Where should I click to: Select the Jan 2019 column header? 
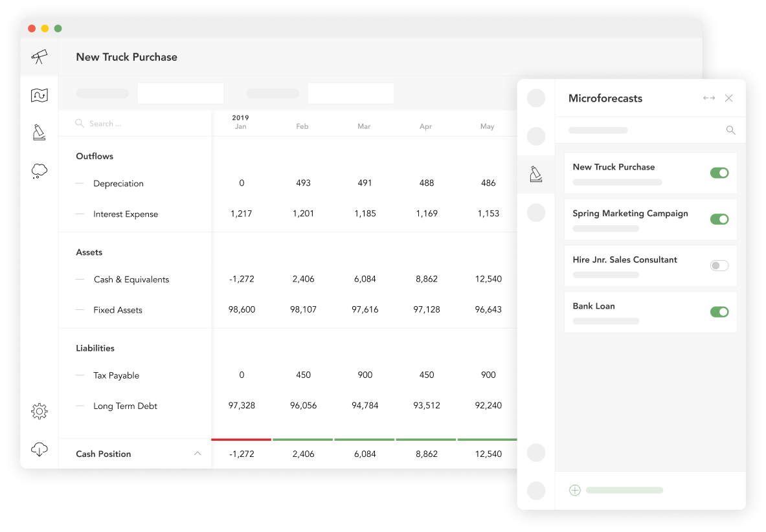pyautogui.click(x=240, y=123)
